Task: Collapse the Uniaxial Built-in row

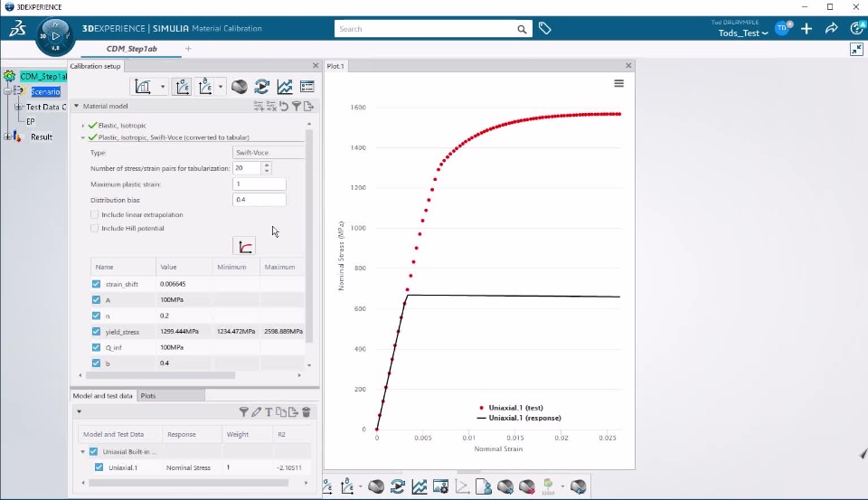Action: [x=83, y=451]
